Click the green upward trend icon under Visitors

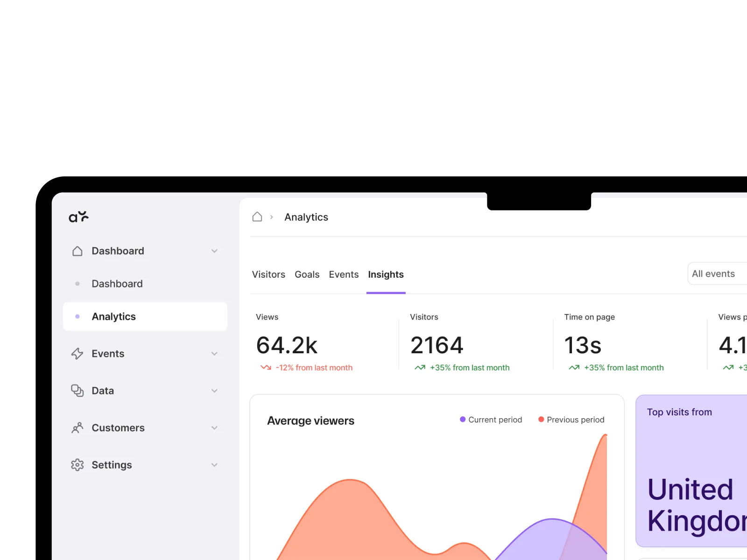(x=420, y=368)
